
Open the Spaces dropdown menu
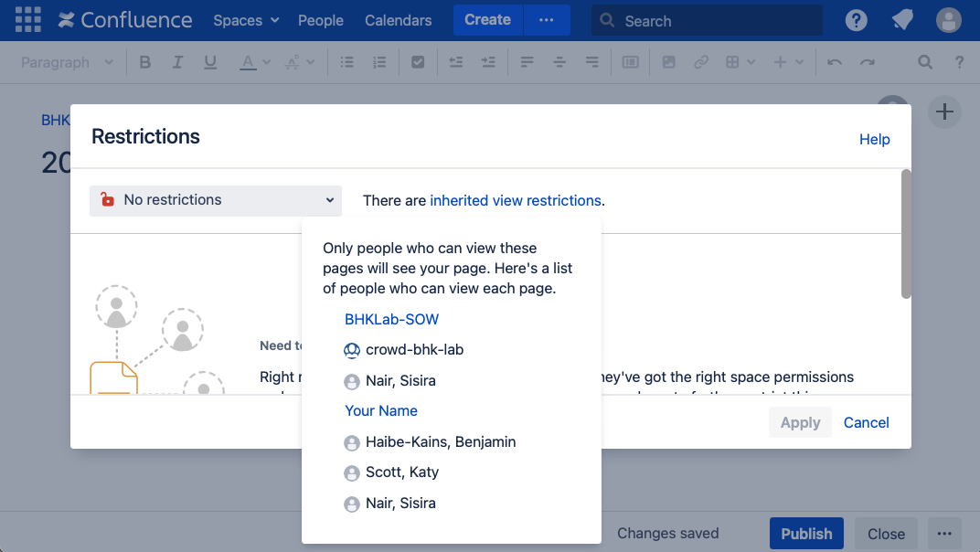pyautogui.click(x=246, y=20)
